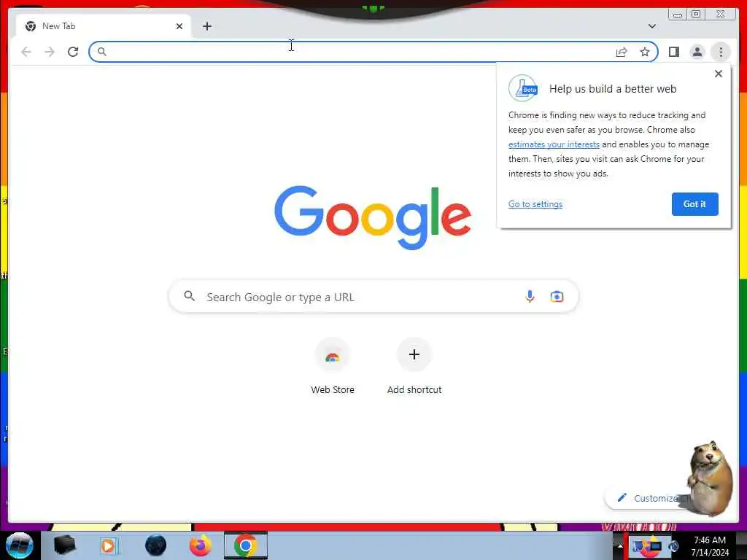Show hidden system tray icons arrow
The image size is (747, 560).
pyautogui.click(x=620, y=546)
